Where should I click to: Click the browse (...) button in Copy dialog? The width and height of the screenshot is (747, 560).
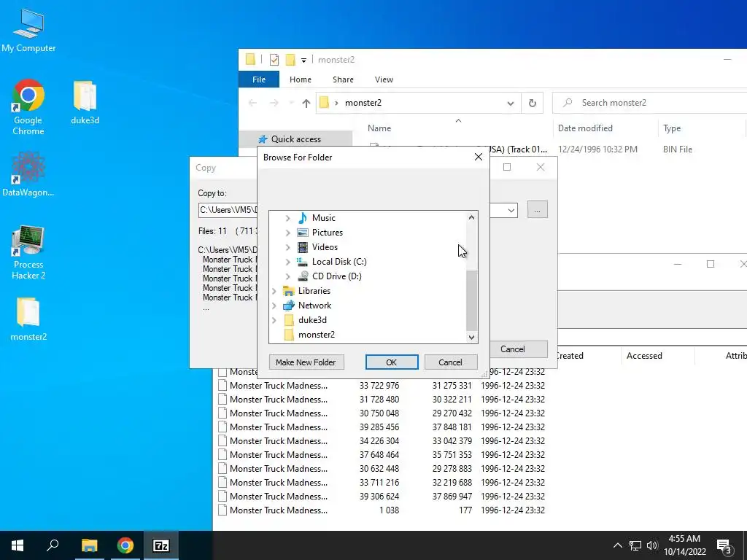click(538, 210)
